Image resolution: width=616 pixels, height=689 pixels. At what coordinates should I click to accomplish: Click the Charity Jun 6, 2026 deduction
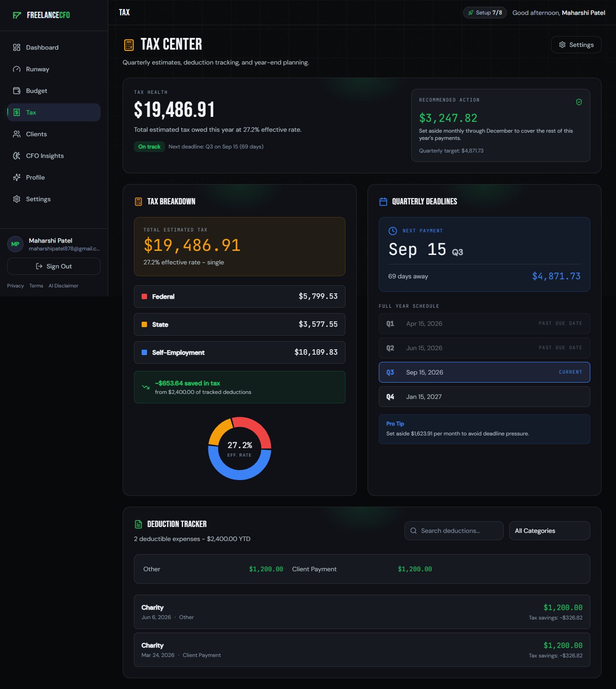coord(362,612)
